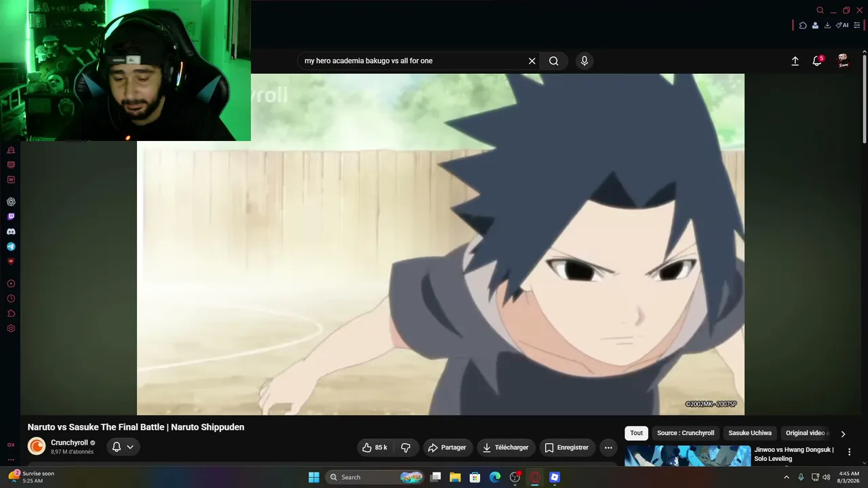Click the YouTube upload arrow icon
This screenshot has width=868, height=488.
point(795,61)
